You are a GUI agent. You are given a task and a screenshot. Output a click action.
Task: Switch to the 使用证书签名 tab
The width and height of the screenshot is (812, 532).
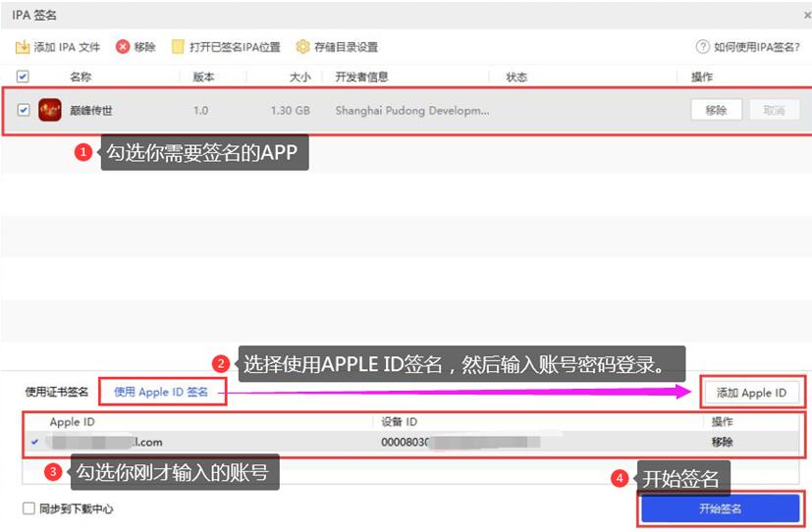(x=57, y=393)
